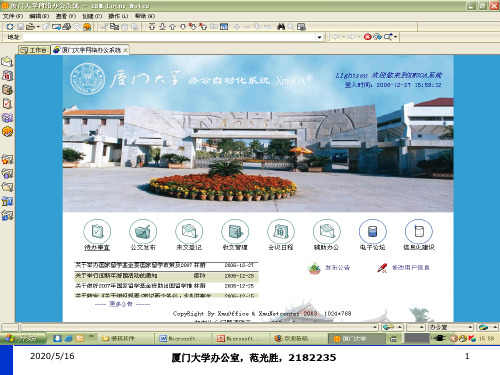Open the 会议日程 calendar icon
The image size is (500, 375).
coord(281,231)
